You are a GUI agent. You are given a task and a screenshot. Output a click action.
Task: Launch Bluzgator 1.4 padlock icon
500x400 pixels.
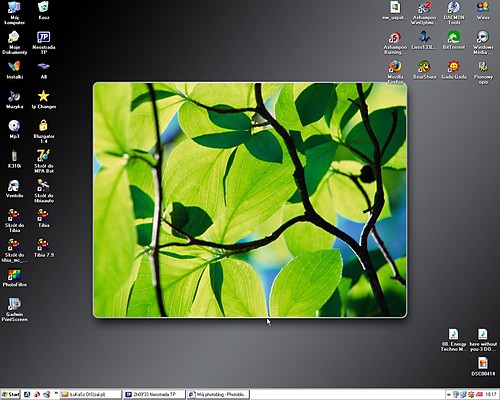44,132
